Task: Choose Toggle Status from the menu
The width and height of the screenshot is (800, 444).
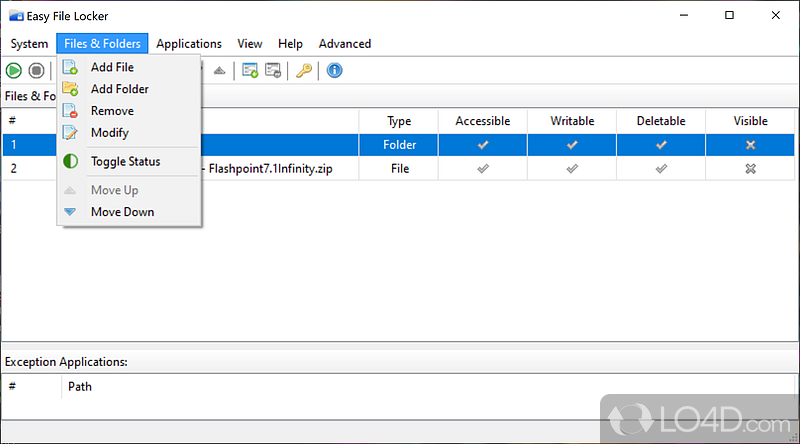Action: coord(129,161)
